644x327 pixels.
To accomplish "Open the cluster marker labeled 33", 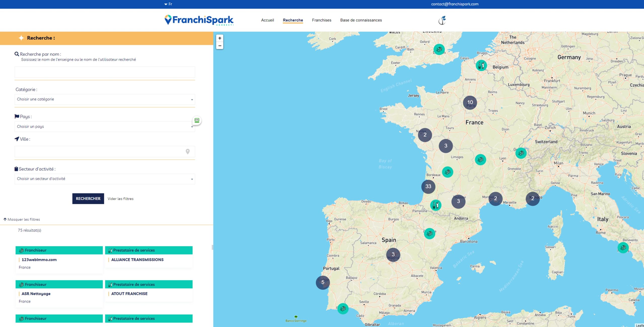I will [428, 186].
